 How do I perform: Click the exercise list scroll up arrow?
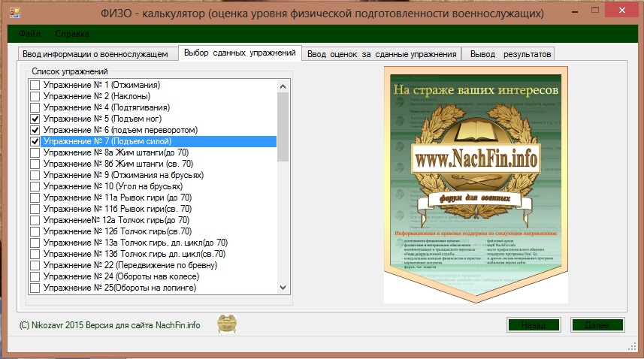click(x=283, y=86)
